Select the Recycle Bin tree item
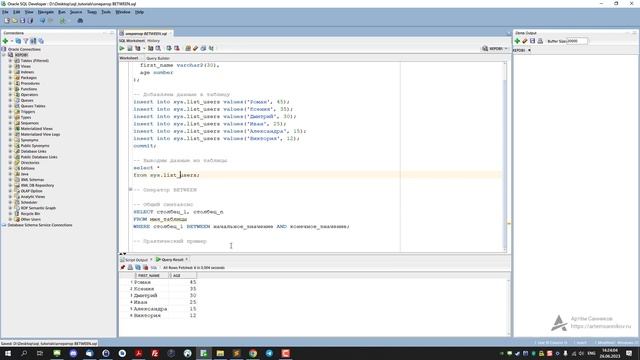 pos(30,213)
